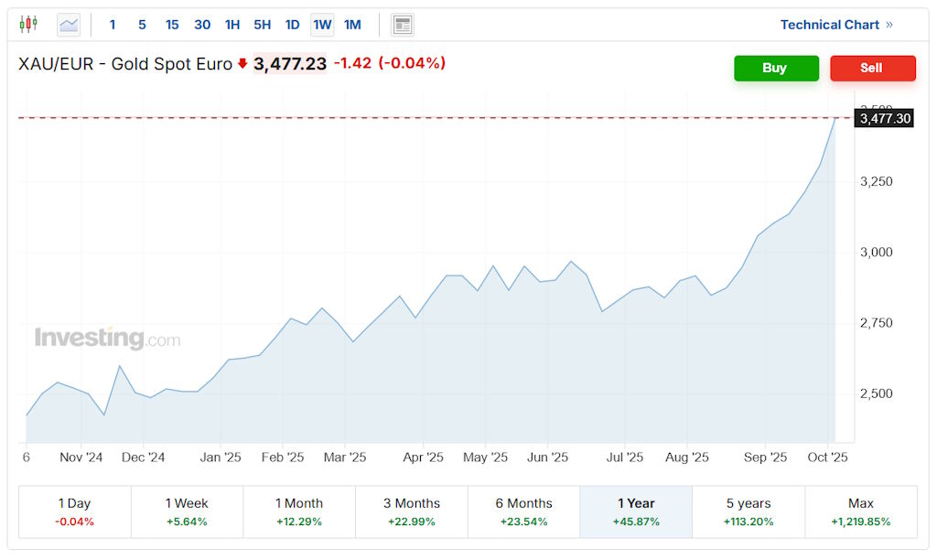This screenshot has width=937, height=560.
Task: Click the news overlay icon in toolbar
Action: click(x=402, y=25)
